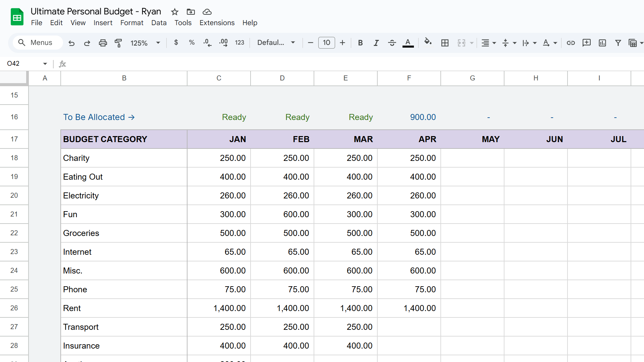This screenshot has width=644, height=362.
Task: Open the fill color picker
Action: click(x=427, y=42)
